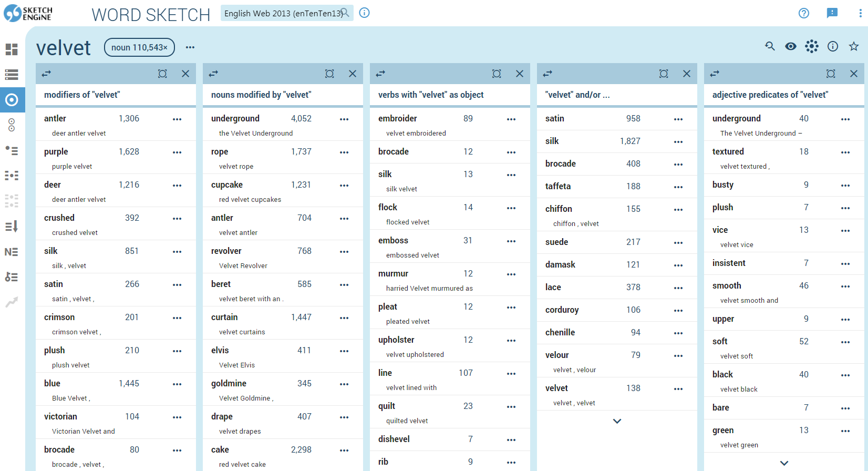The width and height of the screenshot is (868, 471).
Task: Toggle focus icon on "velvet" and/or column
Action: (x=664, y=74)
